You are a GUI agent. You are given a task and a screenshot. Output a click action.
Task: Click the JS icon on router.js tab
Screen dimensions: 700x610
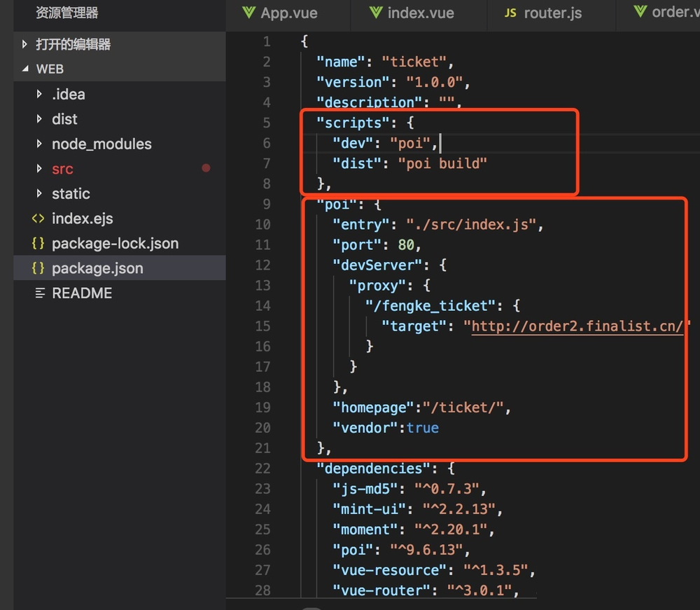[x=511, y=13]
